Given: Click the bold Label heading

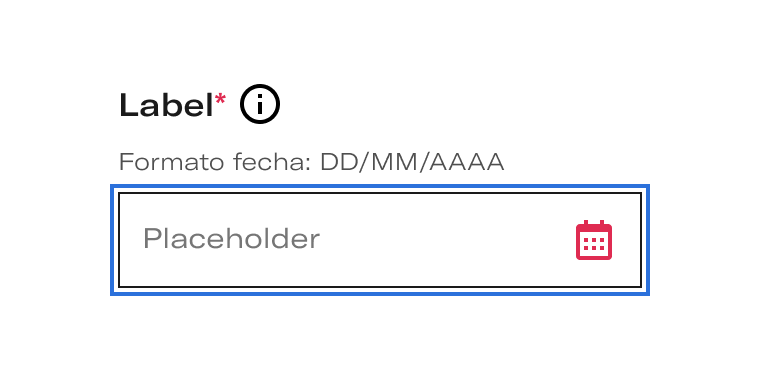Looking at the screenshot, I should point(166,105).
